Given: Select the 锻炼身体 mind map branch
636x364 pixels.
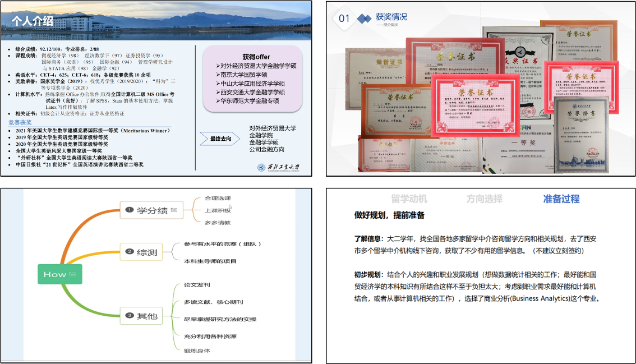Looking at the screenshot, I should tap(197, 351).
